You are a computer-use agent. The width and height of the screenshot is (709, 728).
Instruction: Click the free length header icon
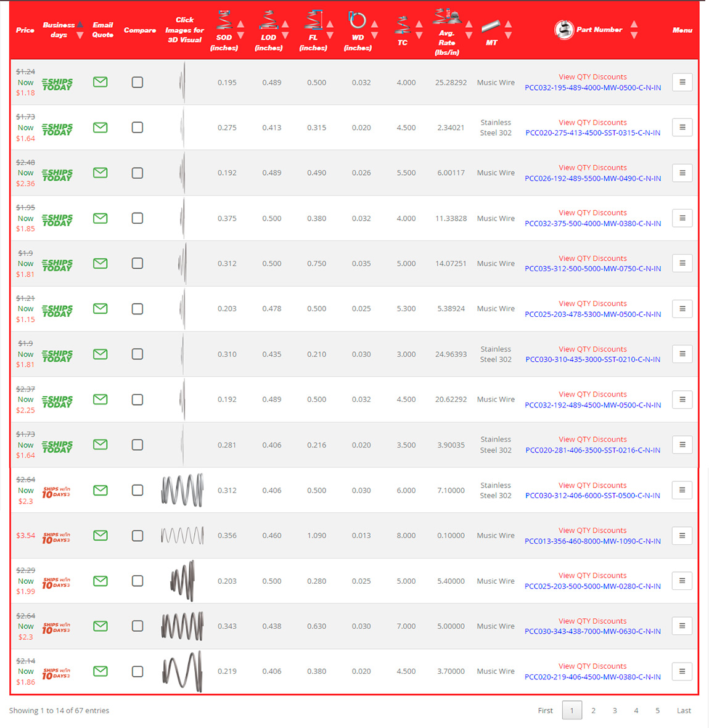click(313, 20)
